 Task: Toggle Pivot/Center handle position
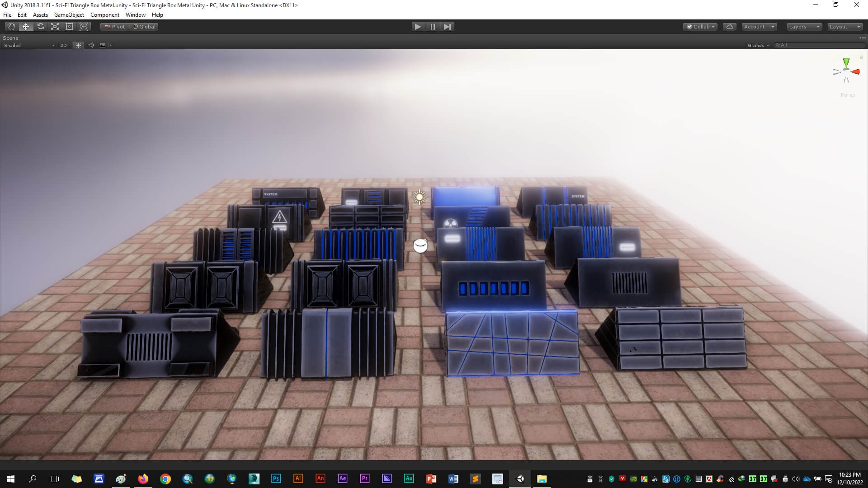pyautogui.click(x=115, y=27)
